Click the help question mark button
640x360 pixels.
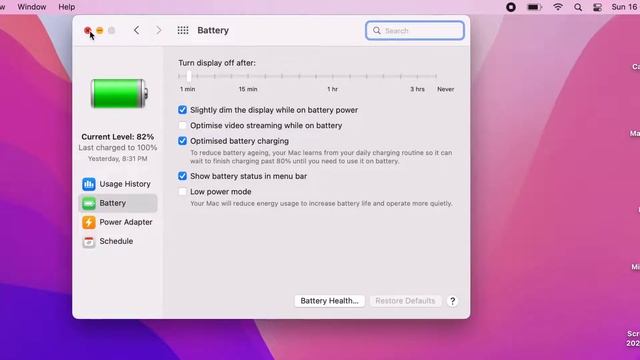pos(452,301)
